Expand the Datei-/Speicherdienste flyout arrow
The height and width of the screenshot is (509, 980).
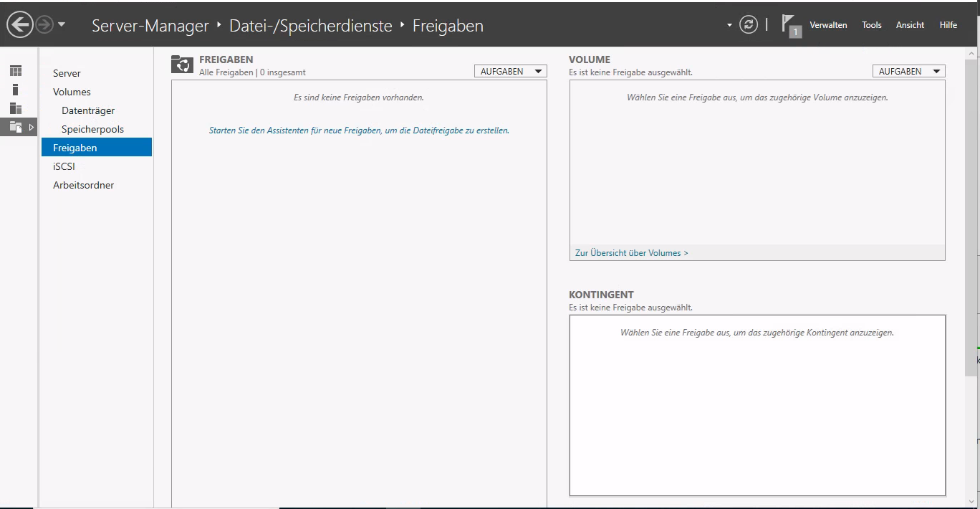tap(32, 126)
